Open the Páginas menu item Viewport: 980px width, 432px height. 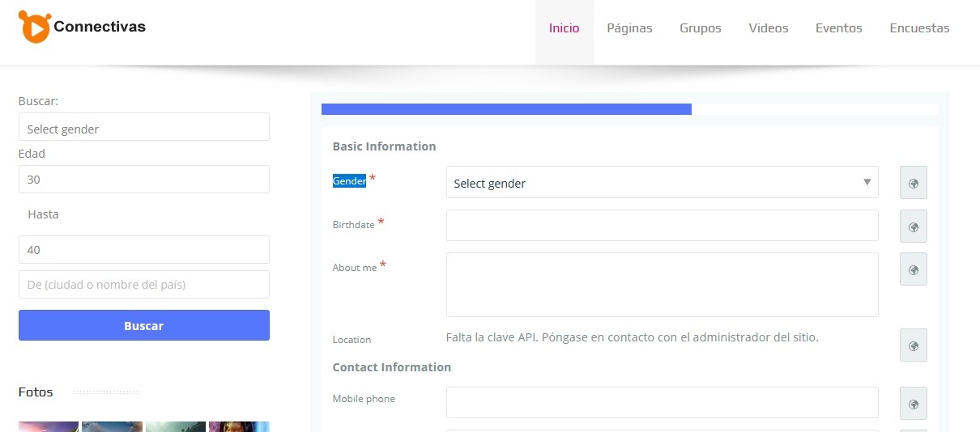pos(629,28)
